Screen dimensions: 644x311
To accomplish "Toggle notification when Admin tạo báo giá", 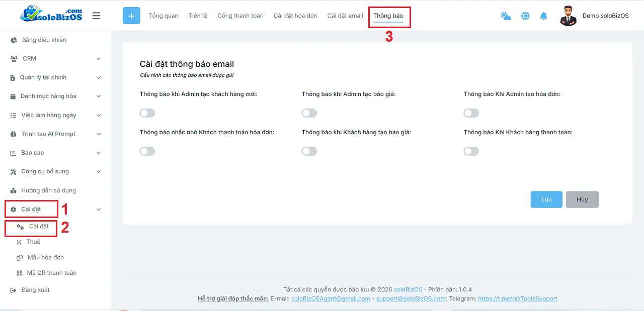I will (x=309, y=113).
